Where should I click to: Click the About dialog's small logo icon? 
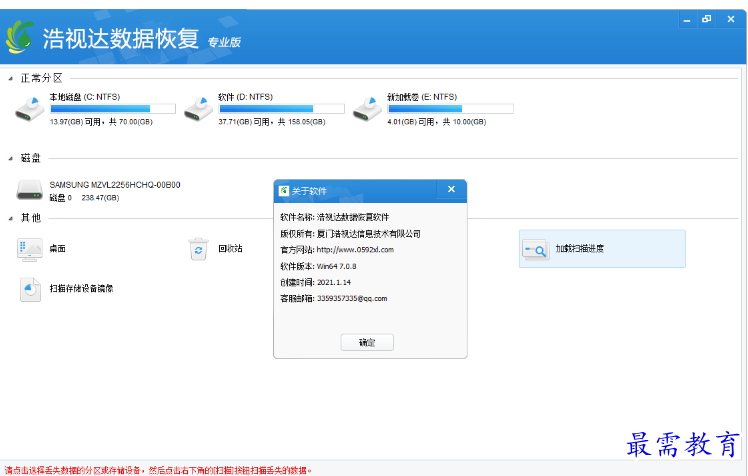(x=284, y=191)
